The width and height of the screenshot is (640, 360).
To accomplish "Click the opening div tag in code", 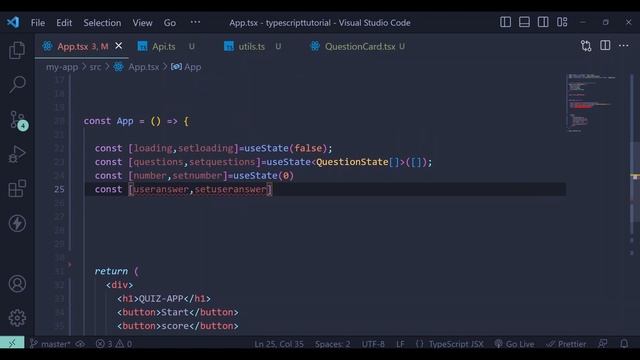I will coord(119,285).
